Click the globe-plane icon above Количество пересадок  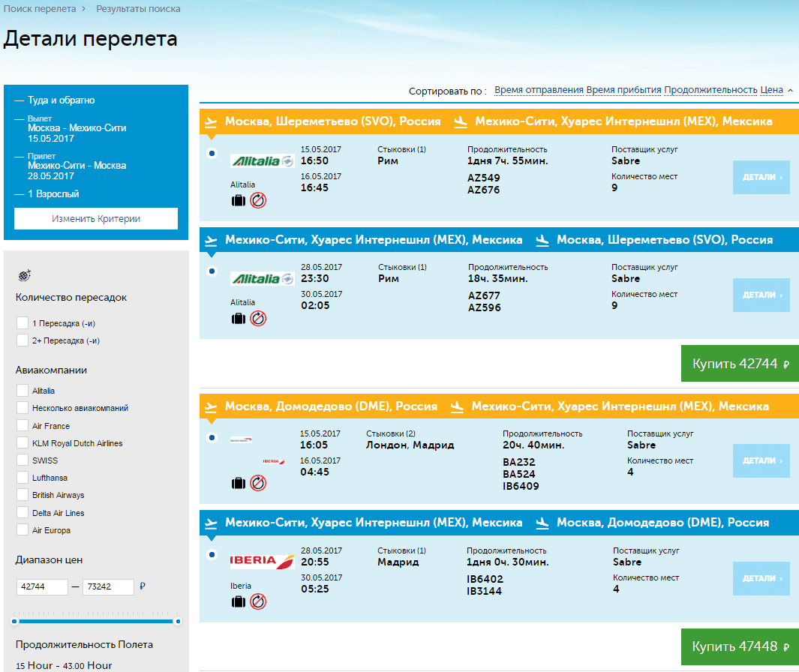23,275
